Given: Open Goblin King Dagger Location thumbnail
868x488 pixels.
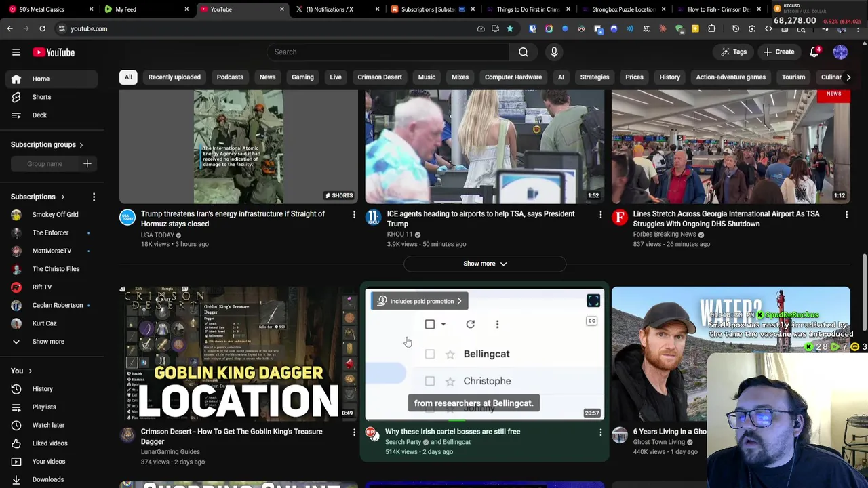Looking at the screenshot, I should click(239, 353).
